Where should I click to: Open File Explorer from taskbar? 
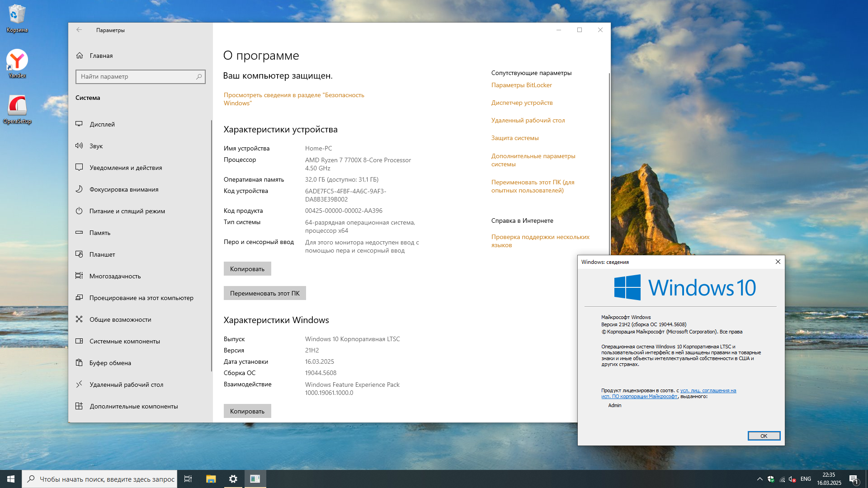click(x=211, y=479)
